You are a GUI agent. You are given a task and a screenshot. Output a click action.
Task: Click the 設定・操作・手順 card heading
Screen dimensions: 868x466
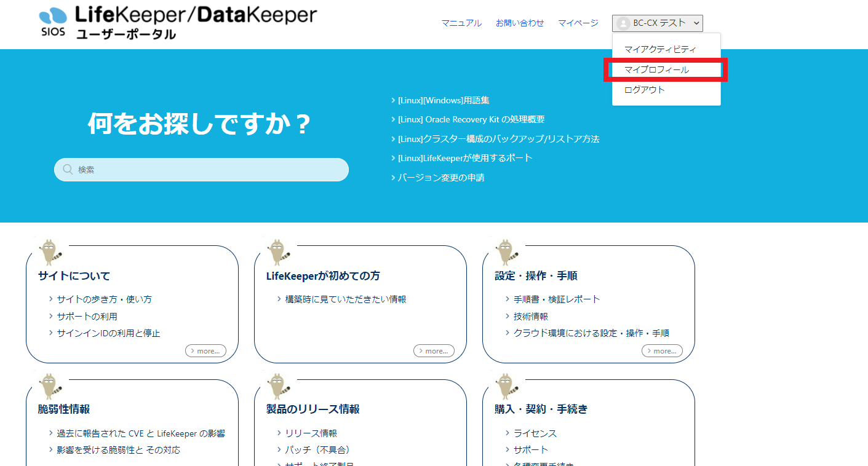click(x=536, y=276)
